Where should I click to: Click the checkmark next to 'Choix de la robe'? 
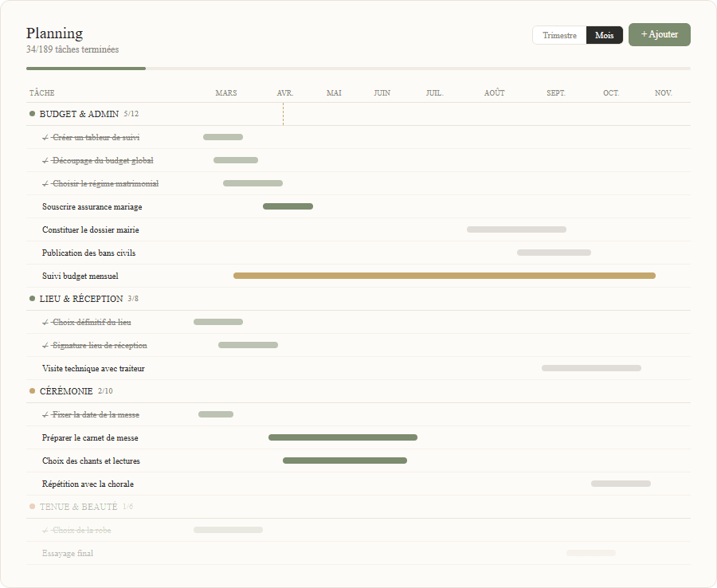tap(45, 530)
